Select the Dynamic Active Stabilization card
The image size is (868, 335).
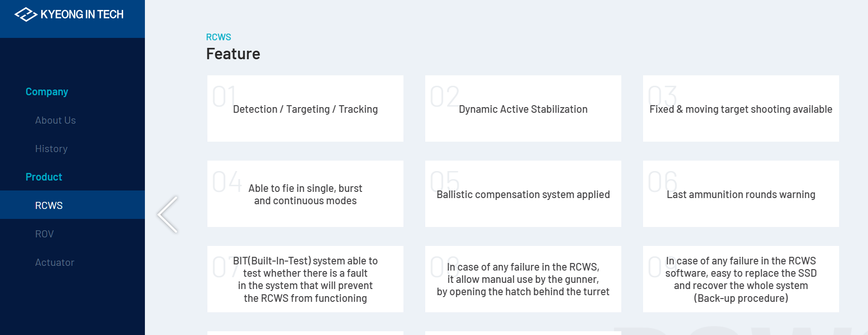pyautogui.click(x=523, y=109)
